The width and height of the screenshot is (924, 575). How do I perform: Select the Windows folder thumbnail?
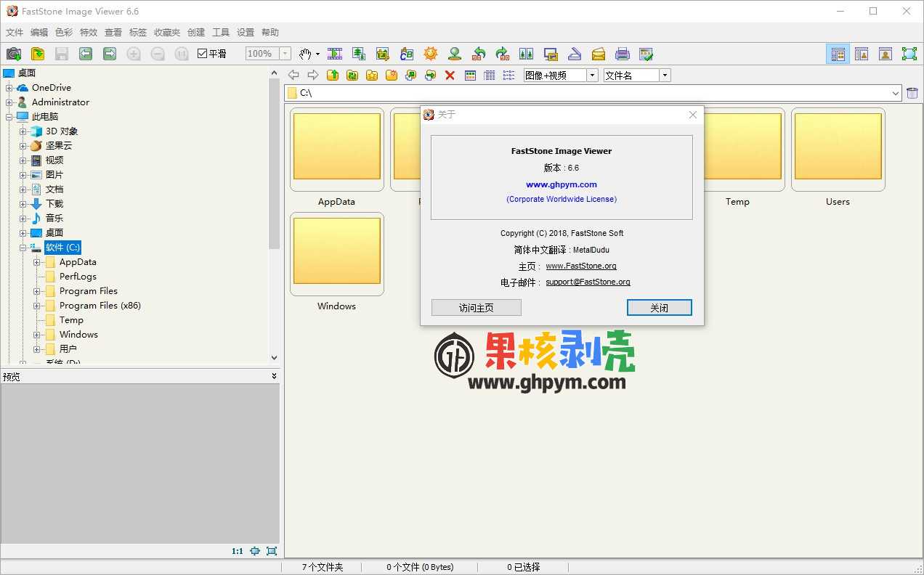tap(337, 255)
